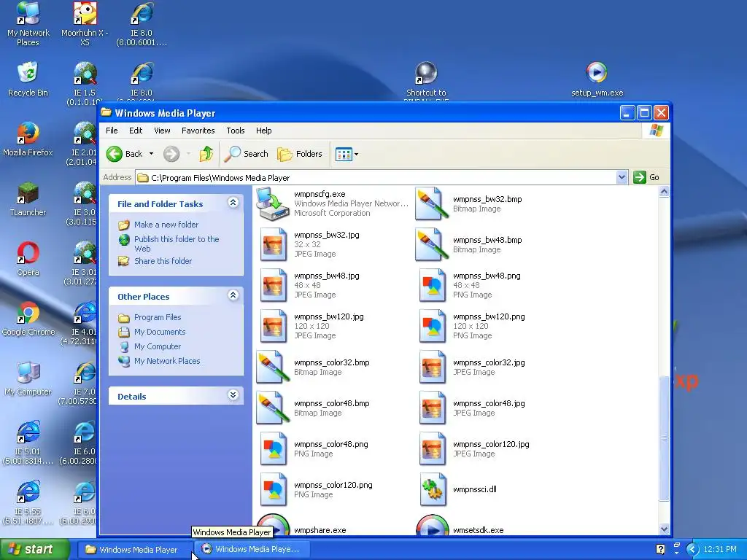Open My Computer from Other Places
Image resolution: width=747 pixels, height=560 pixels.
pos(158,346)
